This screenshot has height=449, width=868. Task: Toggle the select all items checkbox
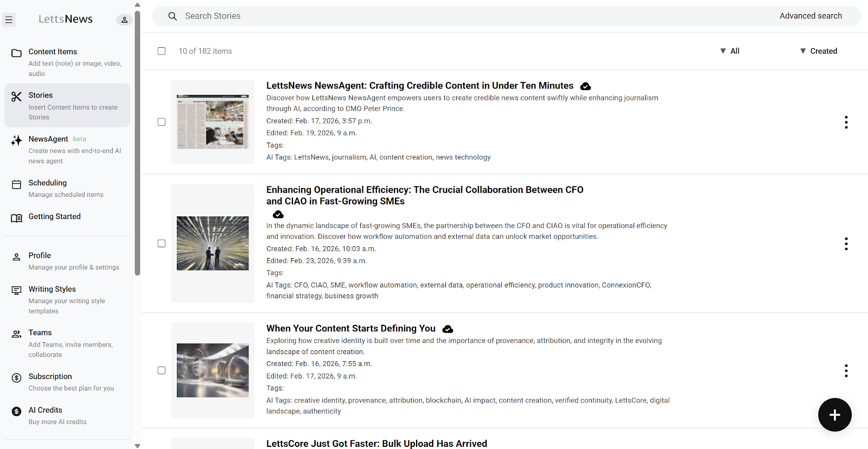(162, 51)
